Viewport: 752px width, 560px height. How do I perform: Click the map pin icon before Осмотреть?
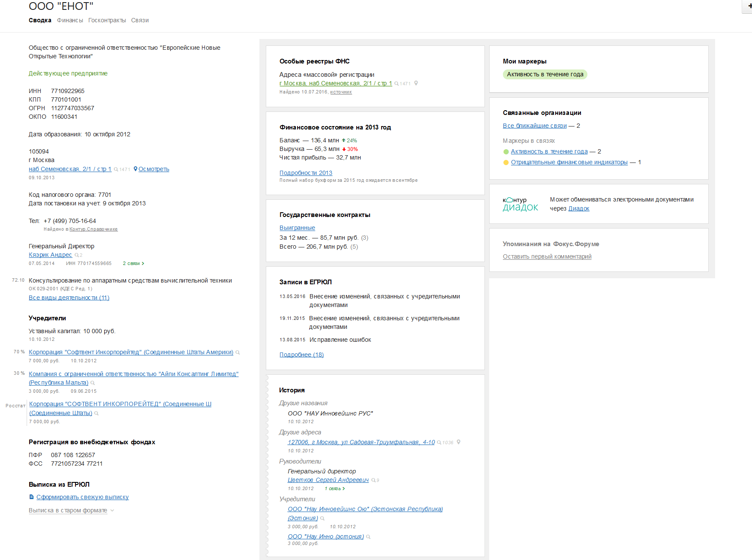point(135,169)
